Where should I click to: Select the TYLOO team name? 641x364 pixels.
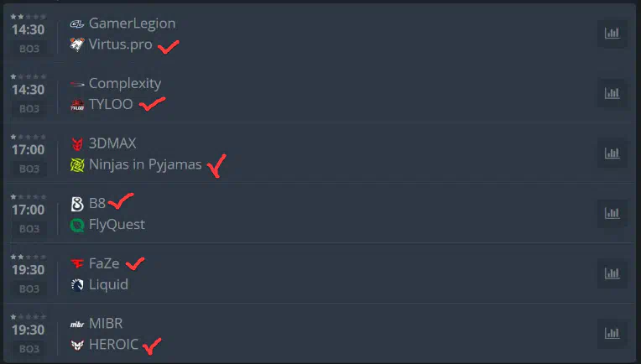coord(111,104)
